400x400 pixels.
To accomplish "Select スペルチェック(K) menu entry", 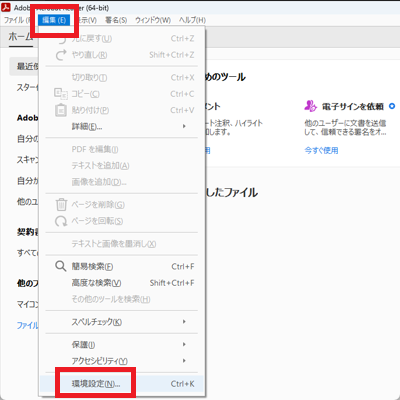I will [x=122, y=322].
